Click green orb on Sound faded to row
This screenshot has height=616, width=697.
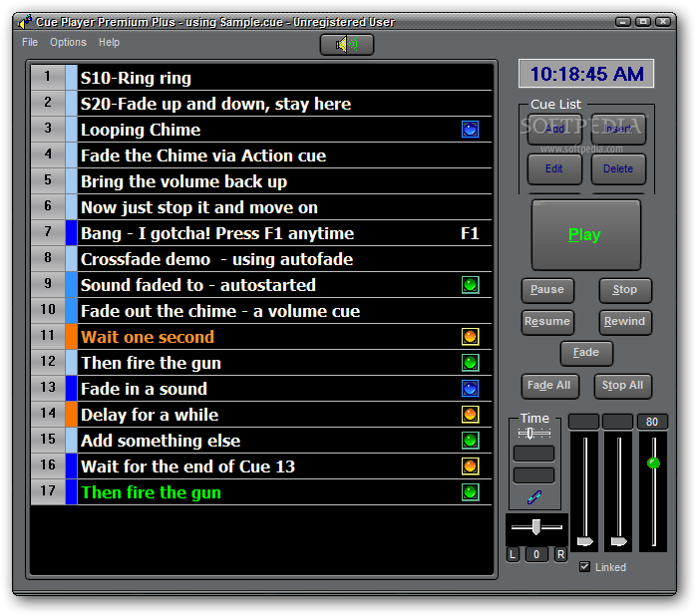pos(470,285)
